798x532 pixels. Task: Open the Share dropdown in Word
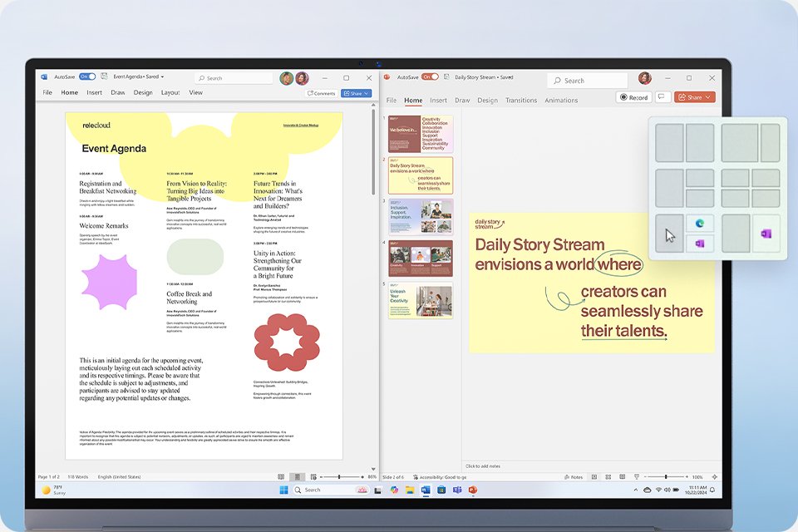[366, 93]
